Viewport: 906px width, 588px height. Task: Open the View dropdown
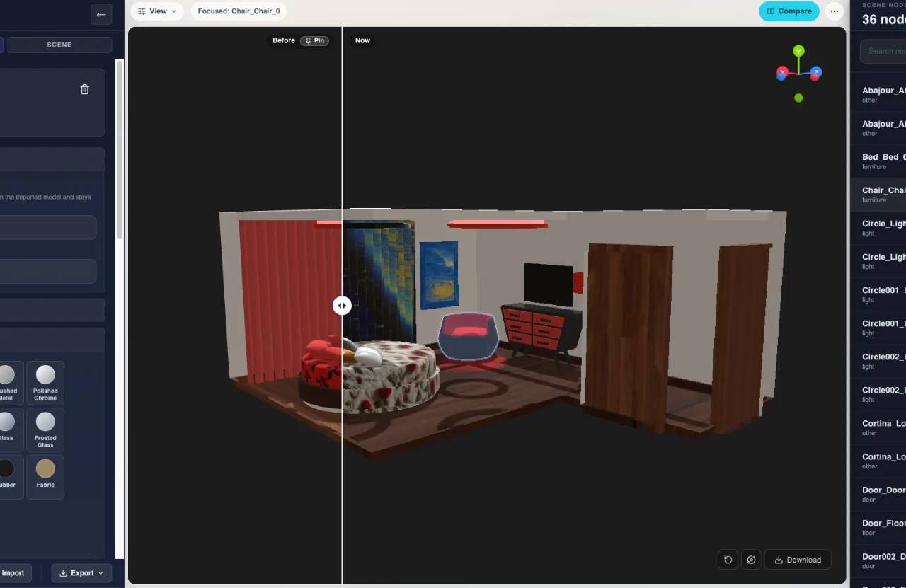coord(157,11)
